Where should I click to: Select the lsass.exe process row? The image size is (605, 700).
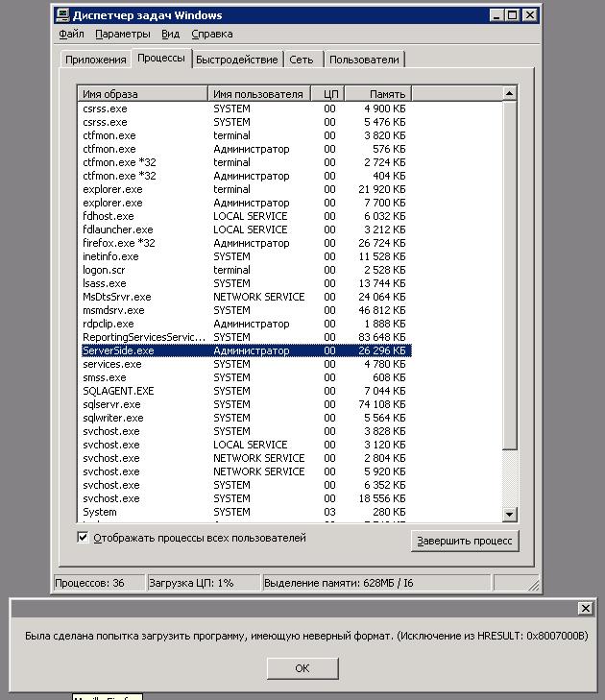[246, 283]
